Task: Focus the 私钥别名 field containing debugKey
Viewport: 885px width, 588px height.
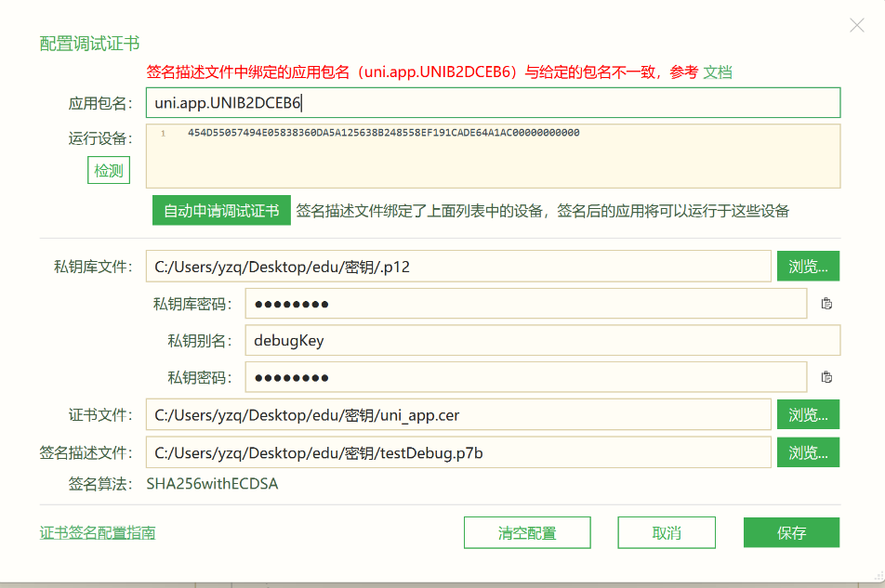Action: 543,341
